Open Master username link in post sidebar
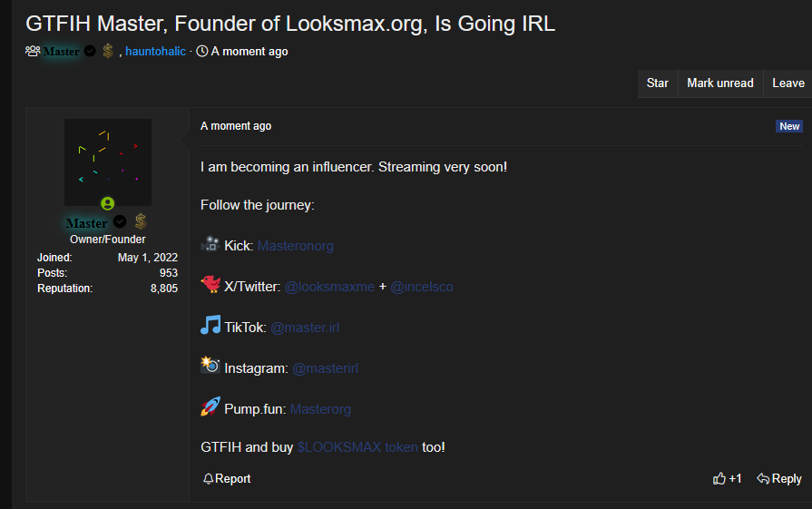Viewport: 812px width, 509px height. click(86, 223)
